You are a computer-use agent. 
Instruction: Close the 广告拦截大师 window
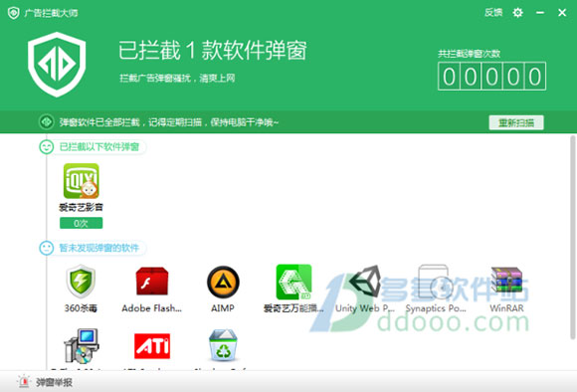562,13
